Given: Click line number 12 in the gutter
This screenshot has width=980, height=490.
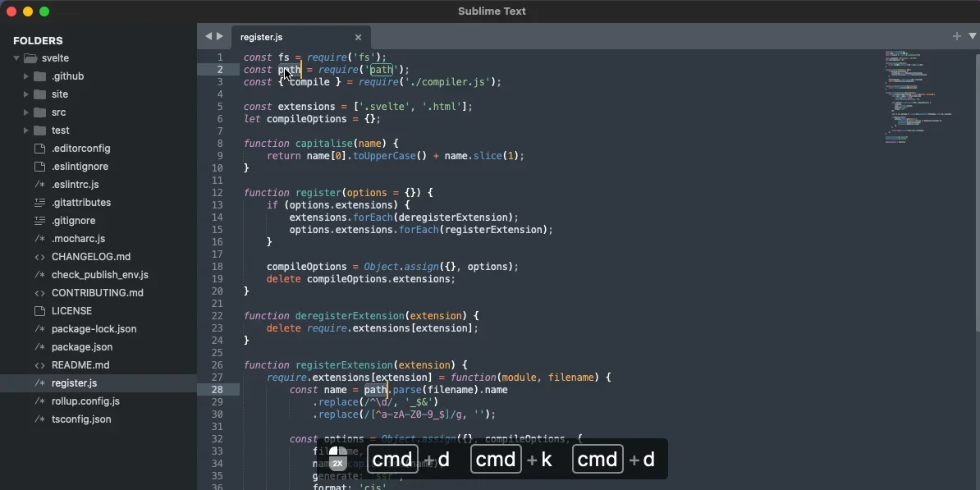Looking at the screenshot, I should click(217, 193).
